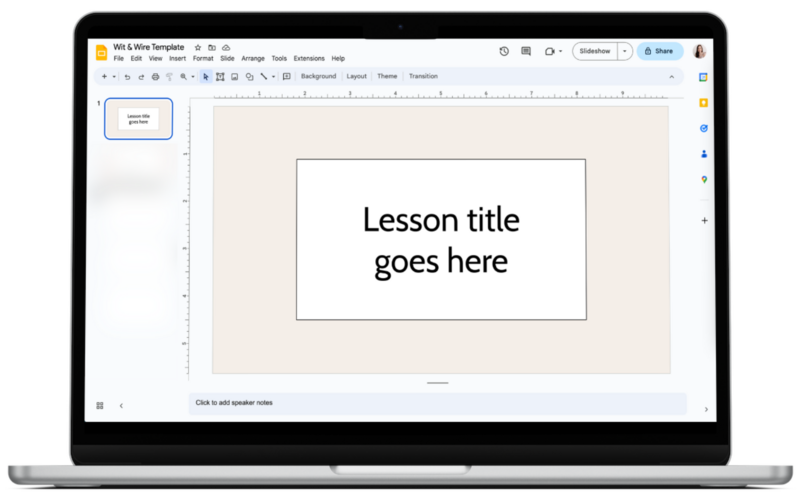Open the Arrange menu
Image resolution: width=800 pixels, height=500 pixels.
click(x=253, y=58)
